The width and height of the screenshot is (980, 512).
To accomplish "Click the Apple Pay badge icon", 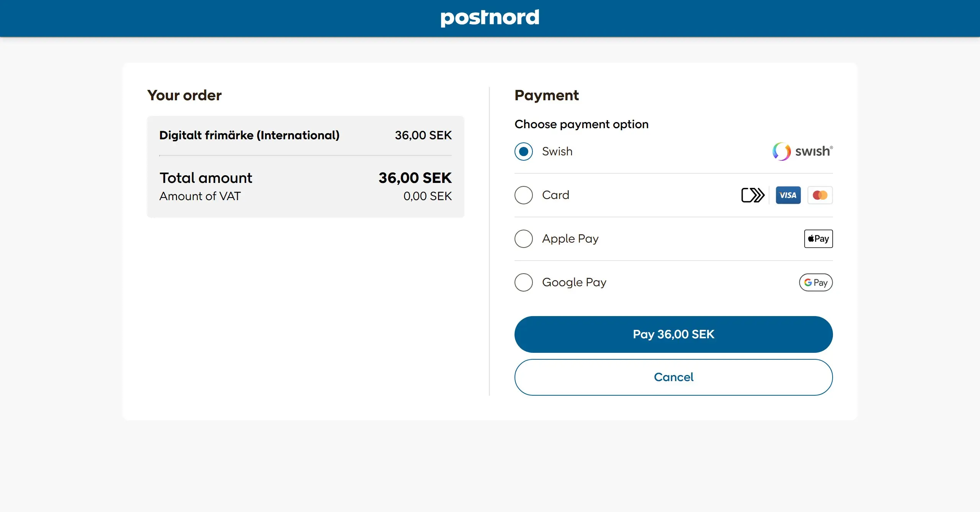I will (818, 239).
